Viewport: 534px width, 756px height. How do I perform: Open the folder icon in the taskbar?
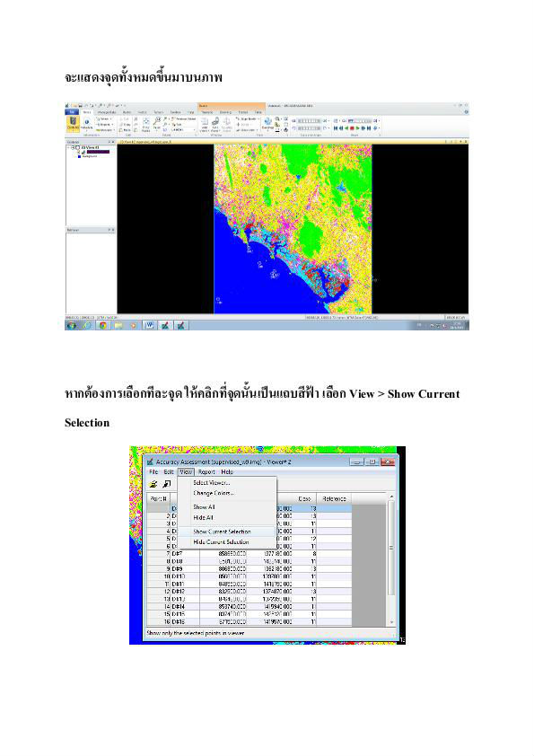point(118,325)
